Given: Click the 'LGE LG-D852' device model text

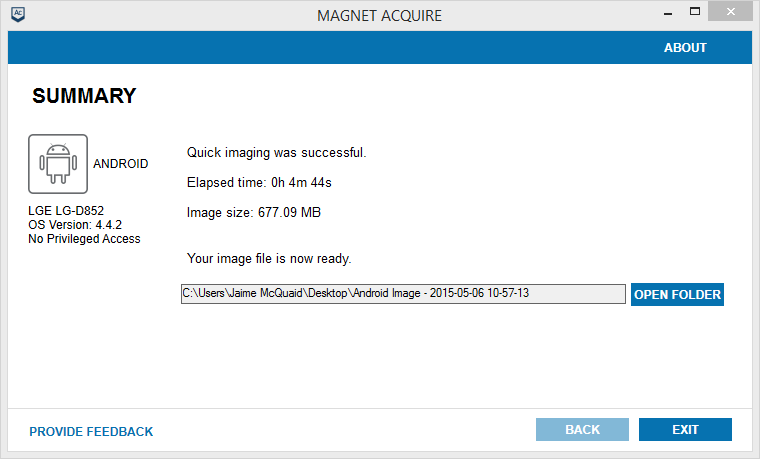Looking at the screenshot, I should tap(66, 211).
